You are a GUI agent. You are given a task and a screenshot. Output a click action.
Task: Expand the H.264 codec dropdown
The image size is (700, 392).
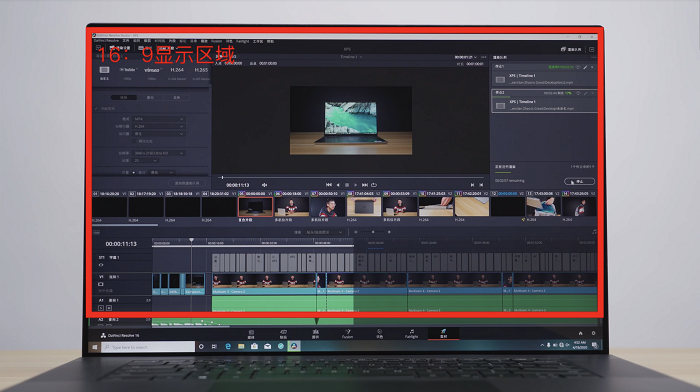(x=158, y=126)
